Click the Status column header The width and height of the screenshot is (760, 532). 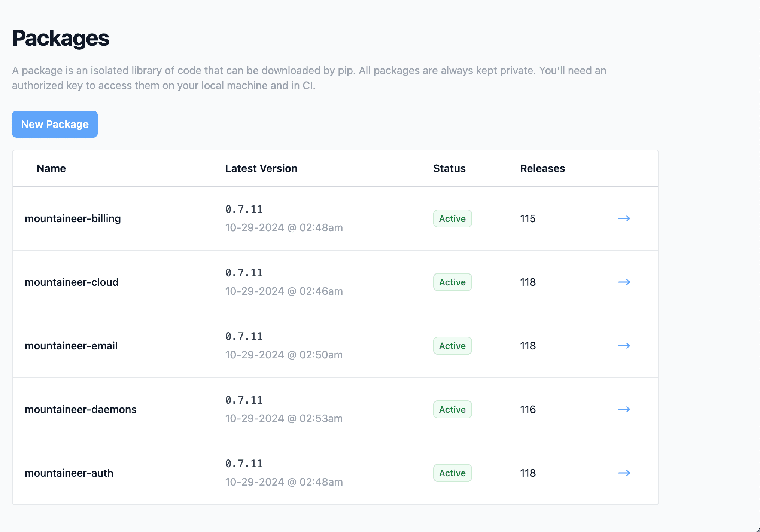(x=449, y=168)
